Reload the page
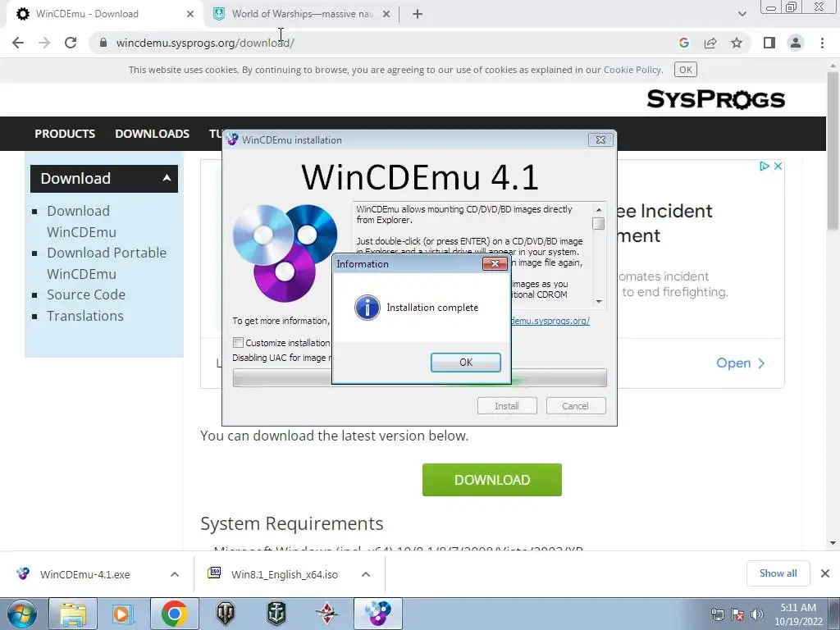This screenshot has height=630, width=840. (x=71, y=43)
